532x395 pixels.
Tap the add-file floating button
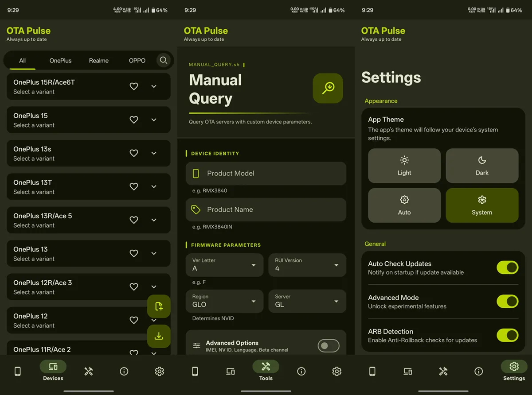[159, 306]
